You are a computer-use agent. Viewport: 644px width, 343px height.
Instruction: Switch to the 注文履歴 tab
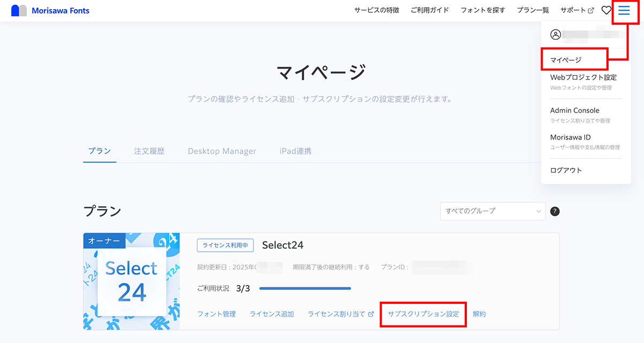point(149,151)
